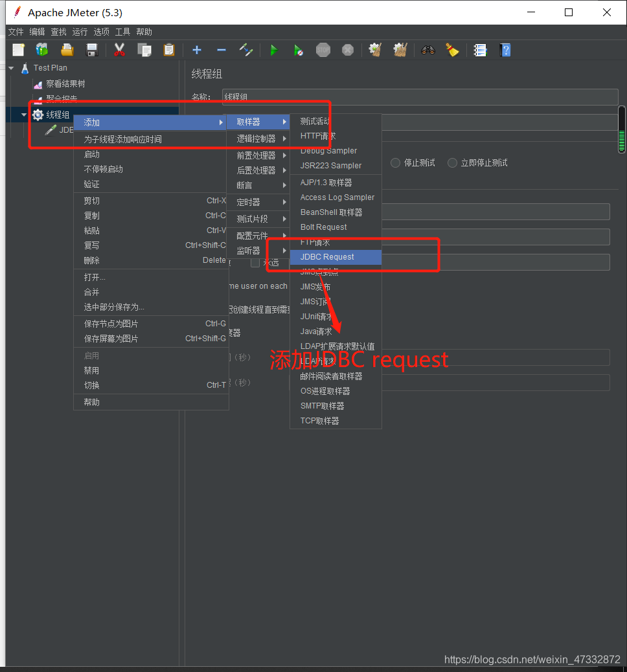Image resolution: width=627 pixels, height=672 pixels.
Task: Click the Toggle element enable icon
Action: tap(246, 50)
